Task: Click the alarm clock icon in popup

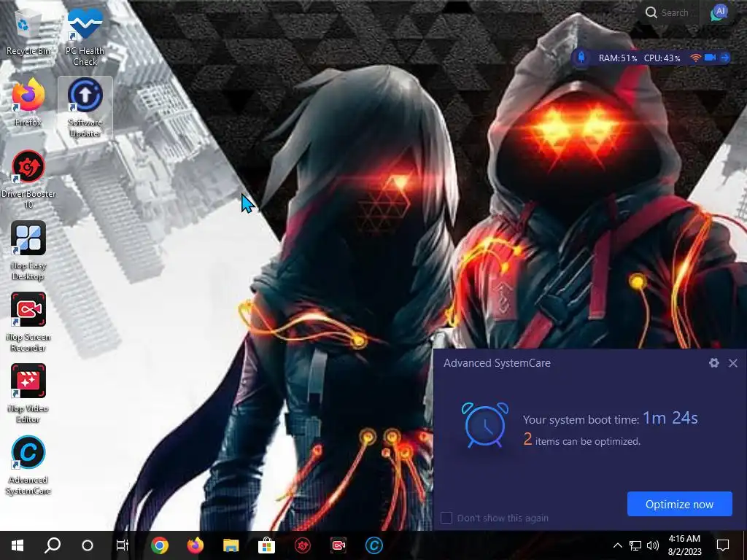Action: click(484, 425)
